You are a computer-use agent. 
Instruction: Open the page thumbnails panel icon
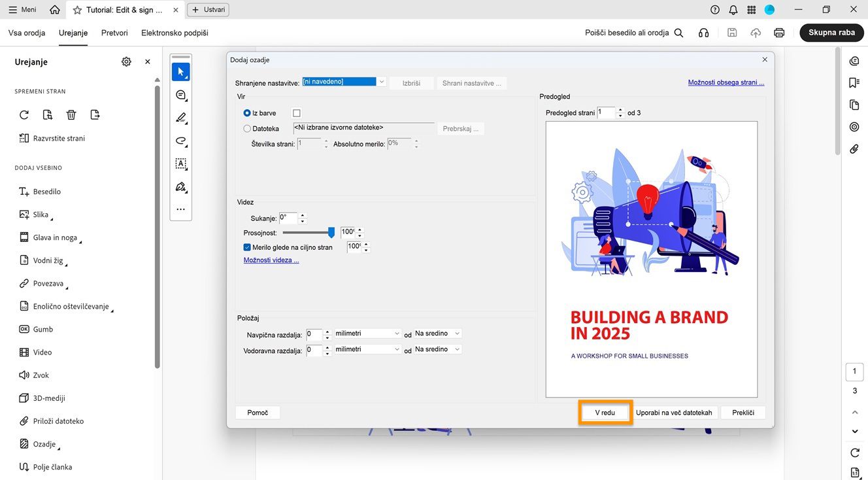point(854,105)
